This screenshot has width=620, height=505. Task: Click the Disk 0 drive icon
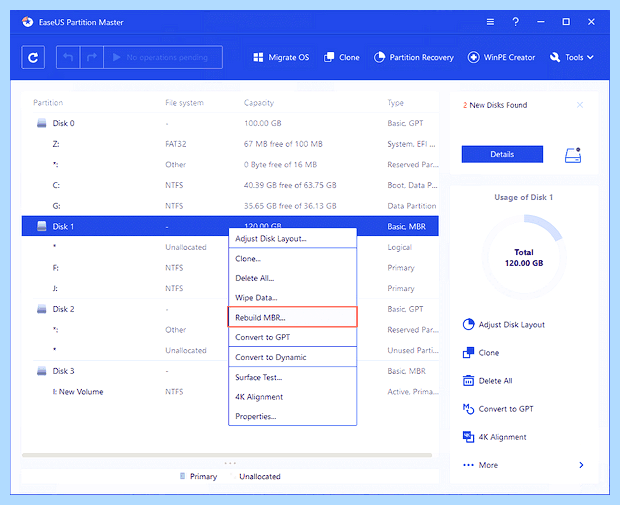coord(42,123)
